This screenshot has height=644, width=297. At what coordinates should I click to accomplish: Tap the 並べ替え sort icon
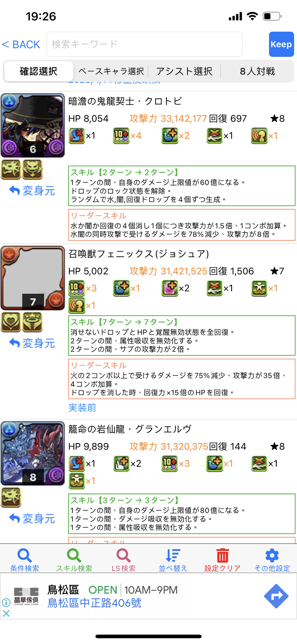[173, 556]
